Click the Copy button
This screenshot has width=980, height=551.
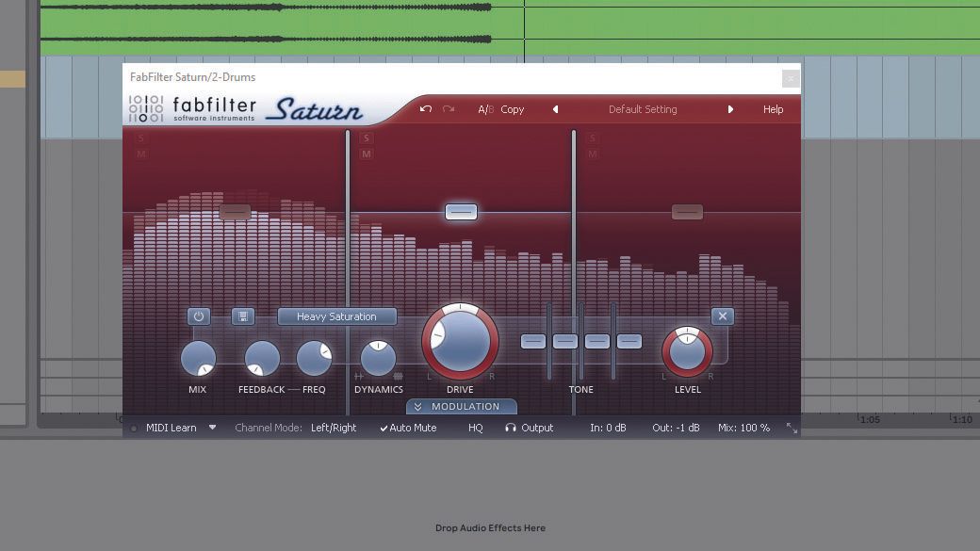click(512, 109)
